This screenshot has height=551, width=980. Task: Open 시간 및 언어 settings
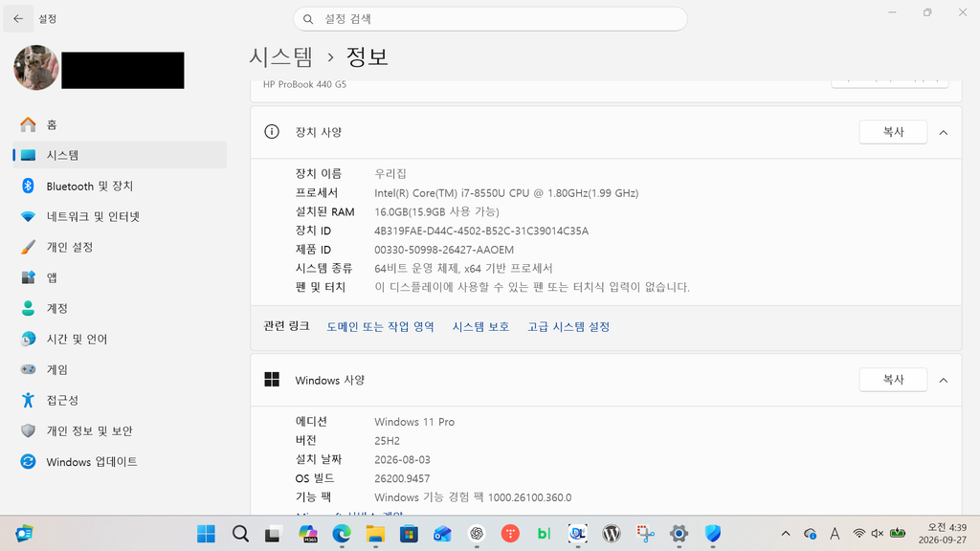pyautogui.click(x=120, y=339)
